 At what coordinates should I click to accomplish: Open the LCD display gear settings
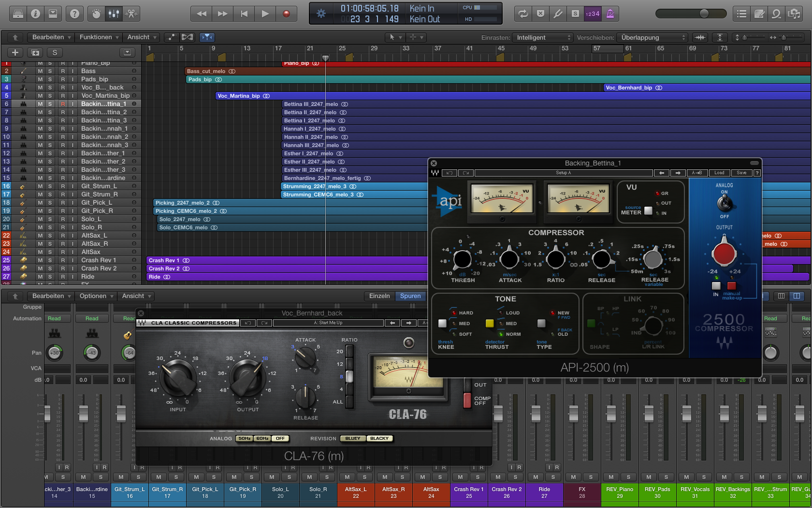click(x=321, y=14)
